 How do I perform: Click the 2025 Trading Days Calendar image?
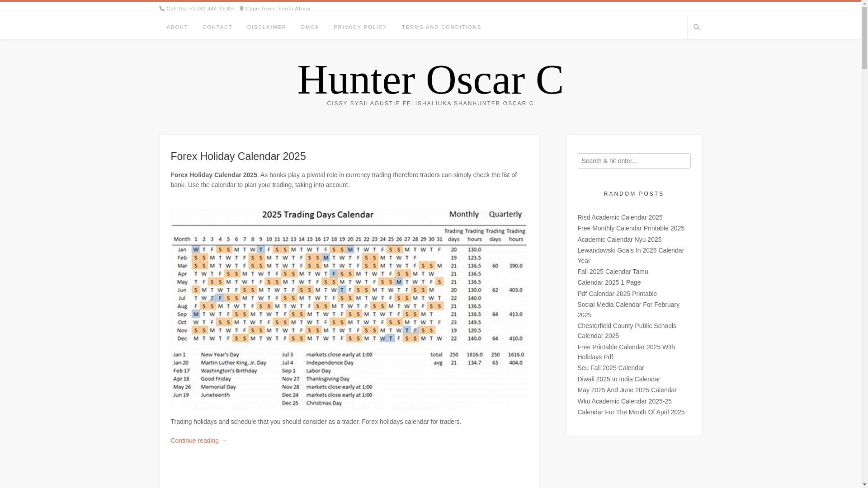(x=349, y=309)
